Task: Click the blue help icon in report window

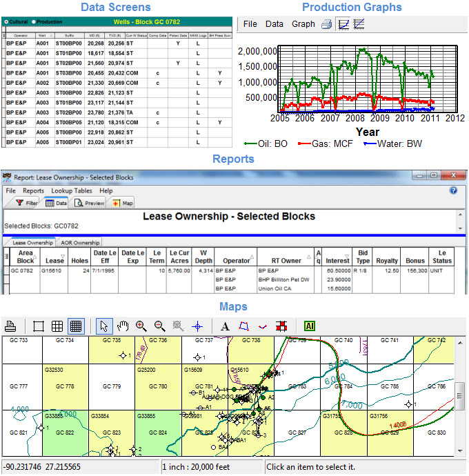Action: [x=454, y=190]
